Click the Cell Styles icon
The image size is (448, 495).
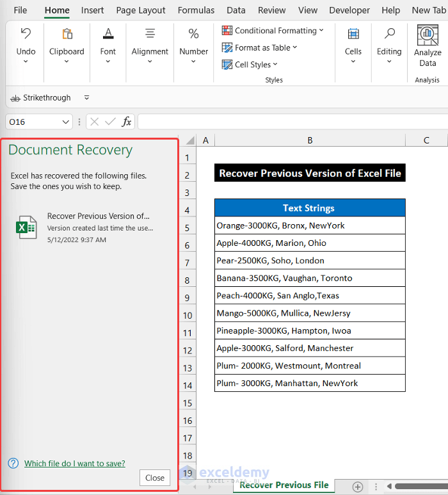click(227, 65)
